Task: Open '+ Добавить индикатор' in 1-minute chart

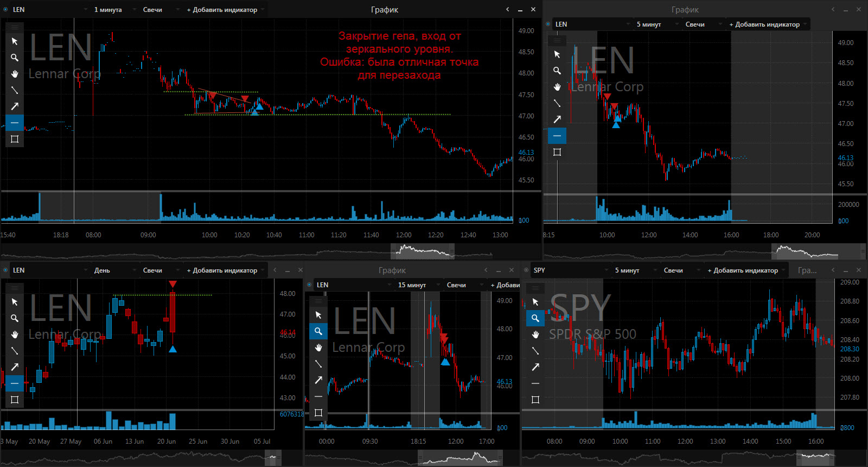Action: pos(225,9)
